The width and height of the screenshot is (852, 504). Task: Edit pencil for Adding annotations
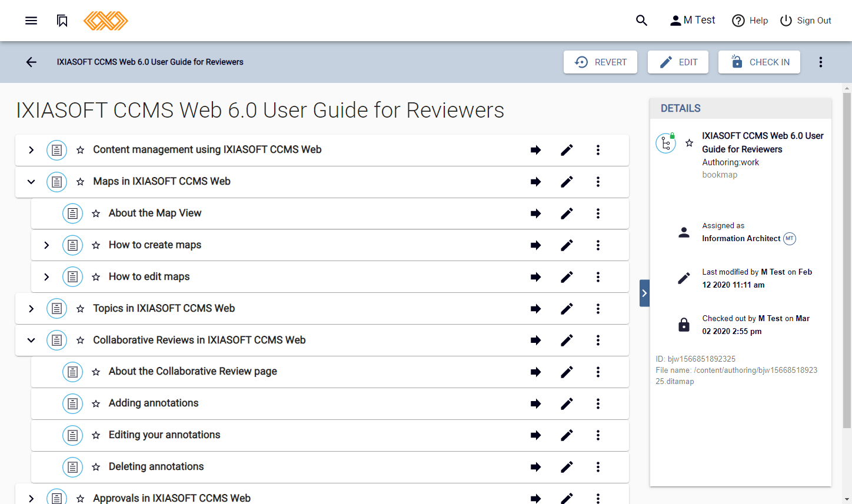coord(567,403)
